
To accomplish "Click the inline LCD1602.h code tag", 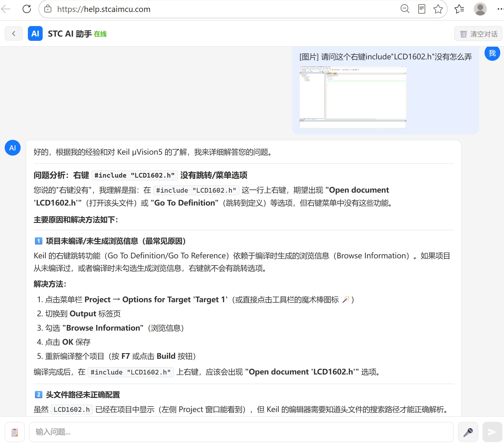I will point(71,409).
